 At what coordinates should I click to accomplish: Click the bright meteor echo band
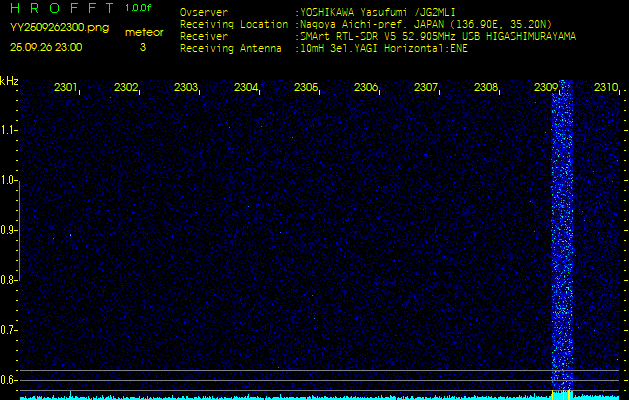tap(563, 240)
